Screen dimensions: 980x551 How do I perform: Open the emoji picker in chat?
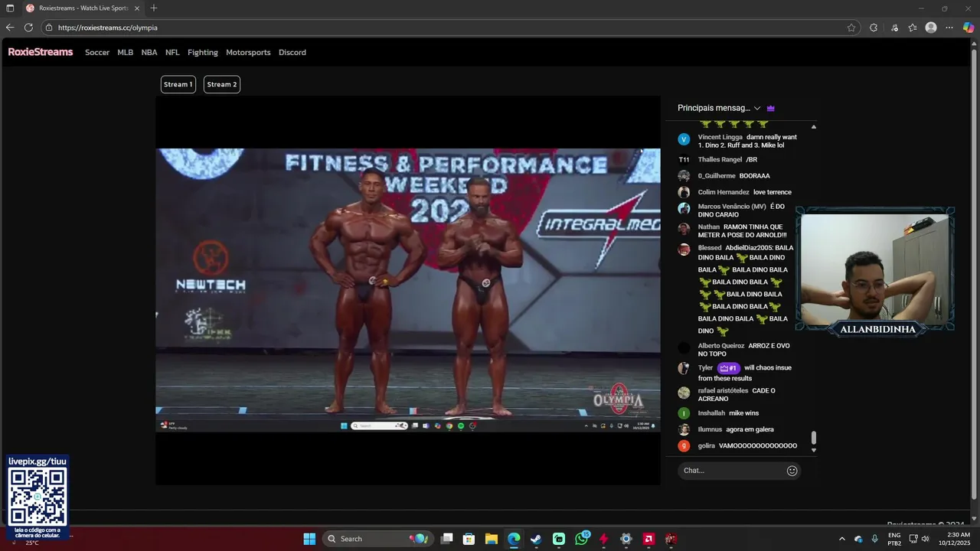pyautogui.click(x=792, y=471)
